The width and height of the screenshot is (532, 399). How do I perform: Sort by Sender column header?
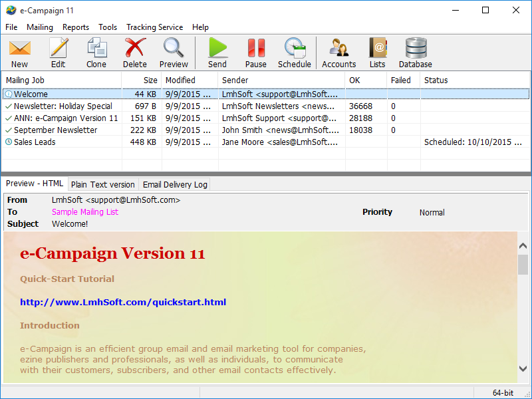point(281,80)
